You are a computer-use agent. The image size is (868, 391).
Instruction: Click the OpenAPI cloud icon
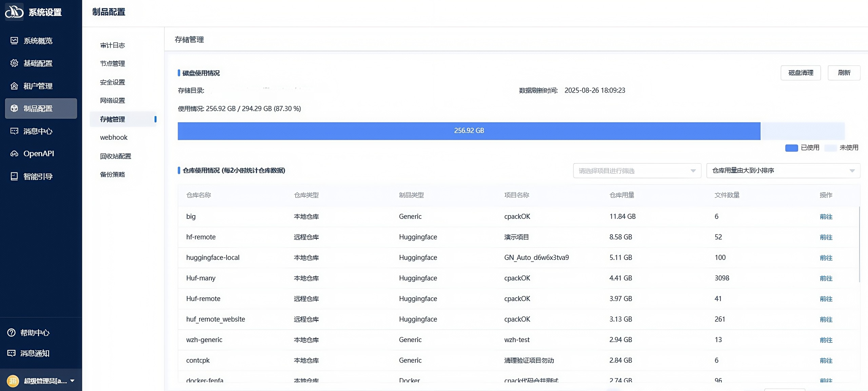coord(14,154)
